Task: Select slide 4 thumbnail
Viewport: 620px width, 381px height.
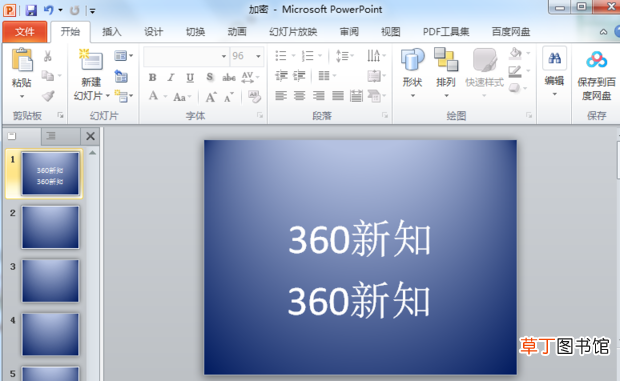Action: tap(50, 334)
